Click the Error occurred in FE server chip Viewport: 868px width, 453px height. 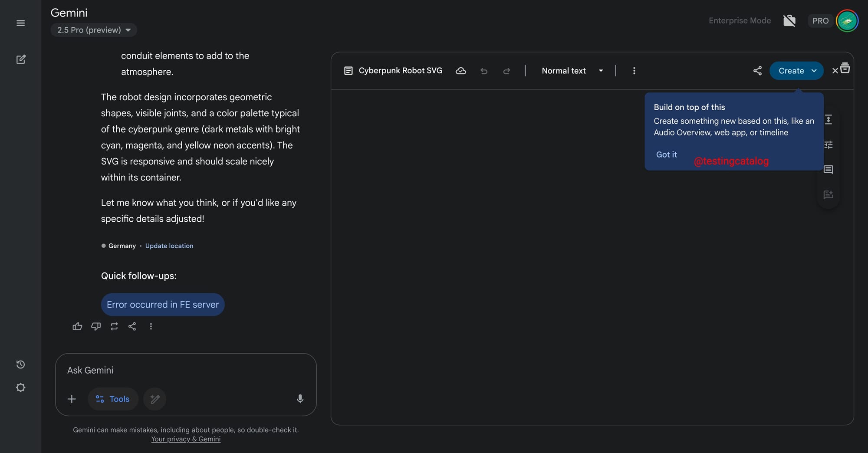(x=163, y=305)
